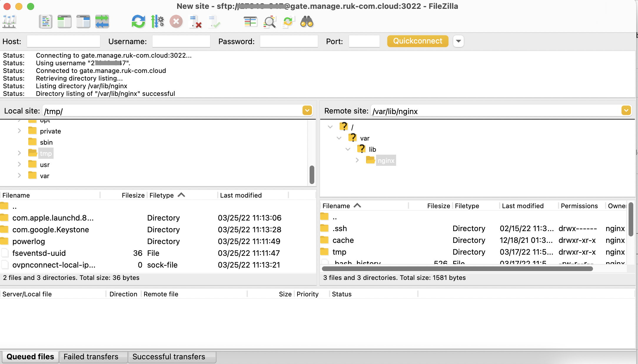The height and width of the screenshot is (364, 638).
Task: Sort queue by Priority column header
Action: (x=312, y=294)
